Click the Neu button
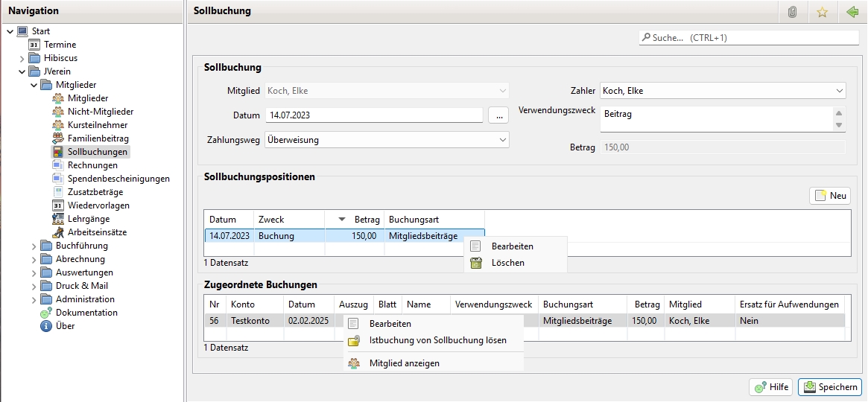 point(830,196)
